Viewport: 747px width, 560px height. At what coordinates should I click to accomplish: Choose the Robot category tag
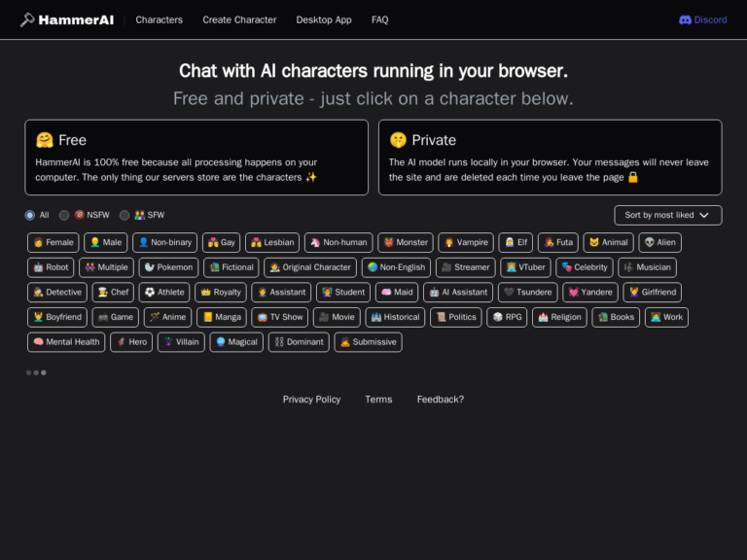[51, 267]
